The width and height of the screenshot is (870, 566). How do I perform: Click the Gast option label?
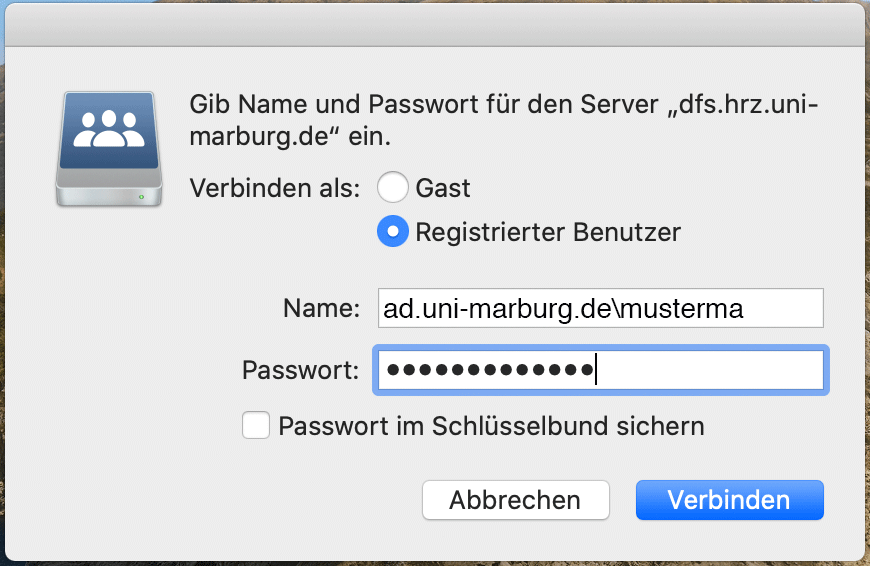click(443, 188)
